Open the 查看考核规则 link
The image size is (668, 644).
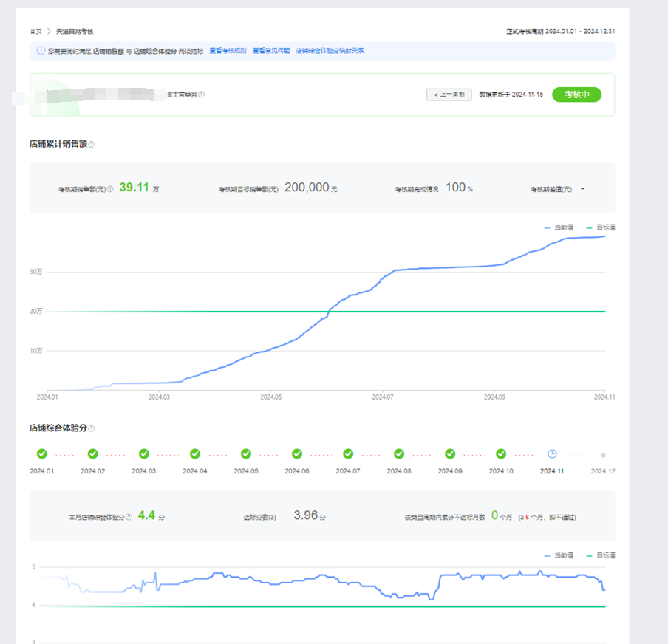pyautogui.click(x=228, y=51)
